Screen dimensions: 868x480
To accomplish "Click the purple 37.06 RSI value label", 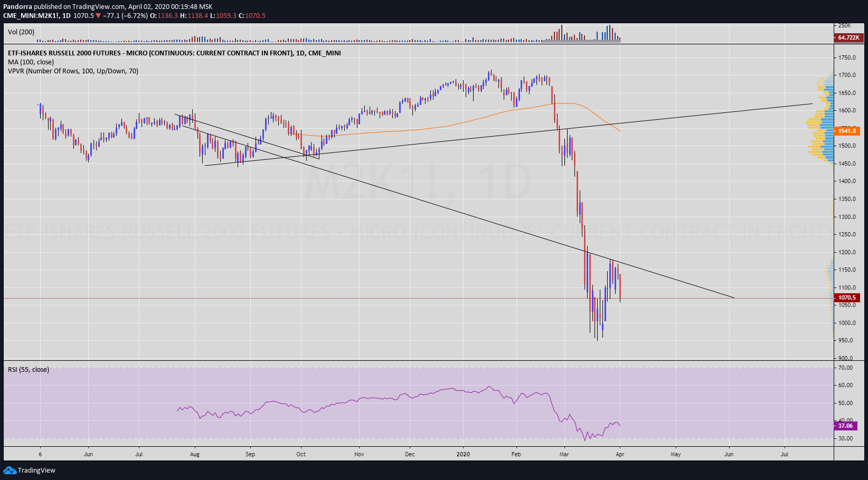I will click(x=846, y=426).
